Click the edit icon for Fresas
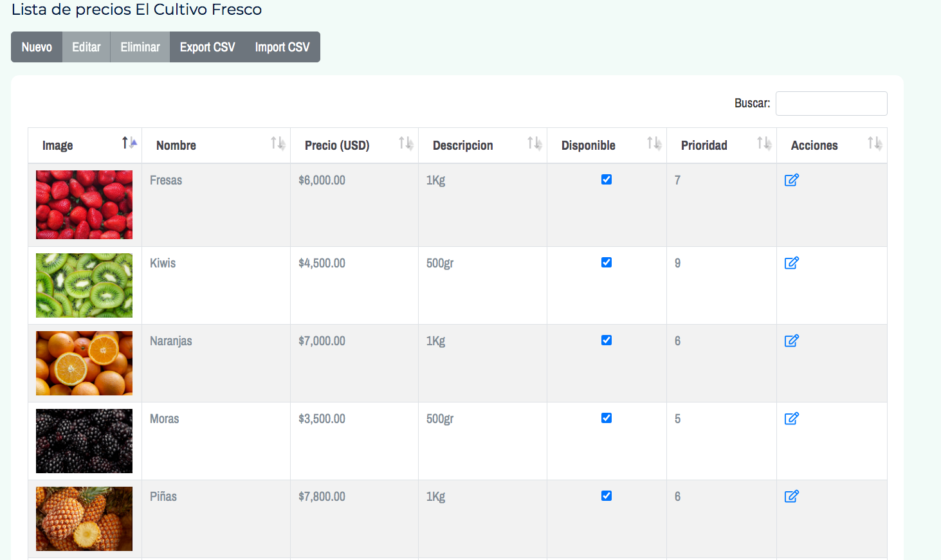941x560 pixels. click(x=791, y=180)
